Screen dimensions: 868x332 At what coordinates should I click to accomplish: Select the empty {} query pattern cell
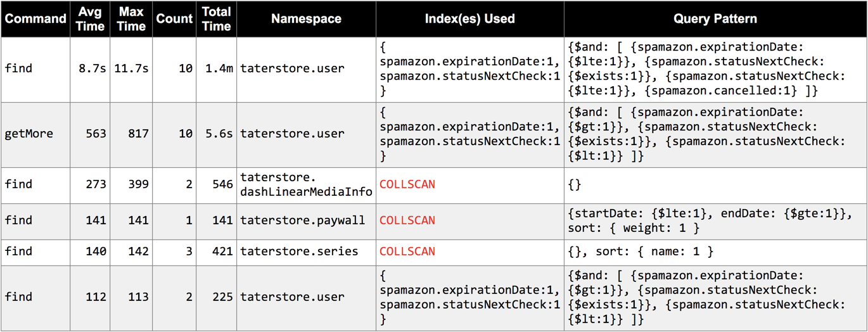pyautogui.click(x=715, y=185)
